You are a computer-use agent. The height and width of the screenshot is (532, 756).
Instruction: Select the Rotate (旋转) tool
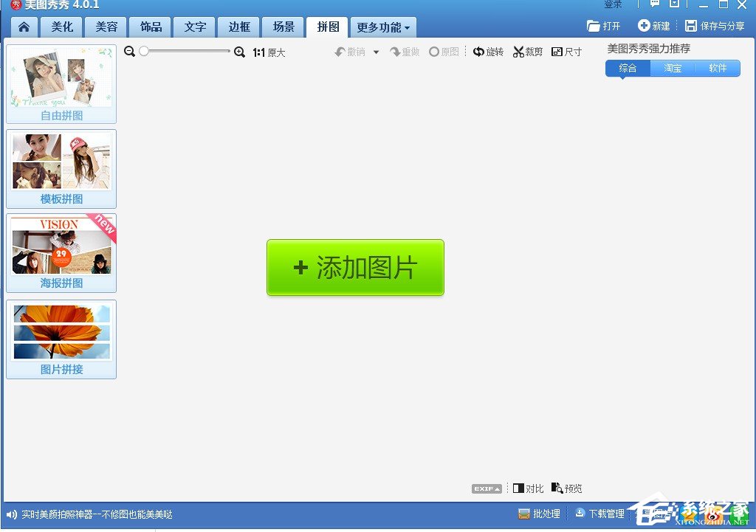pos(489,52)
